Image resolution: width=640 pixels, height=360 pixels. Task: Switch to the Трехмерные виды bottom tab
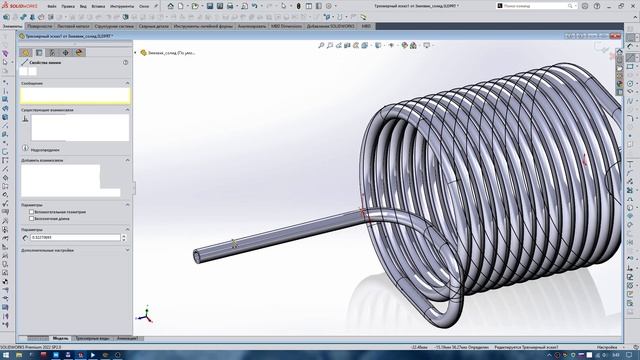click(x=92, y=338)
